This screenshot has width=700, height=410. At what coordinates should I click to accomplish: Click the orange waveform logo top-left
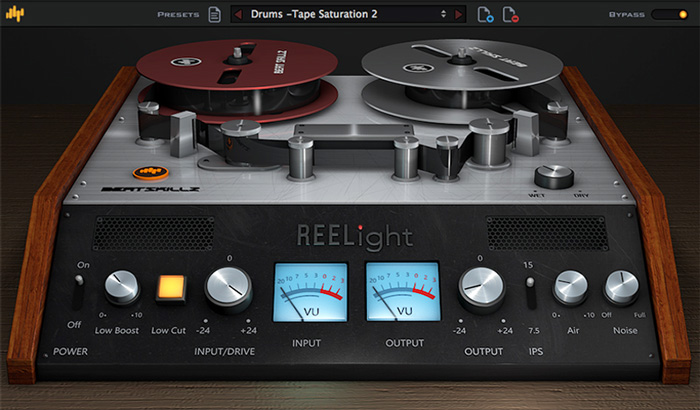tap(15, 14)
